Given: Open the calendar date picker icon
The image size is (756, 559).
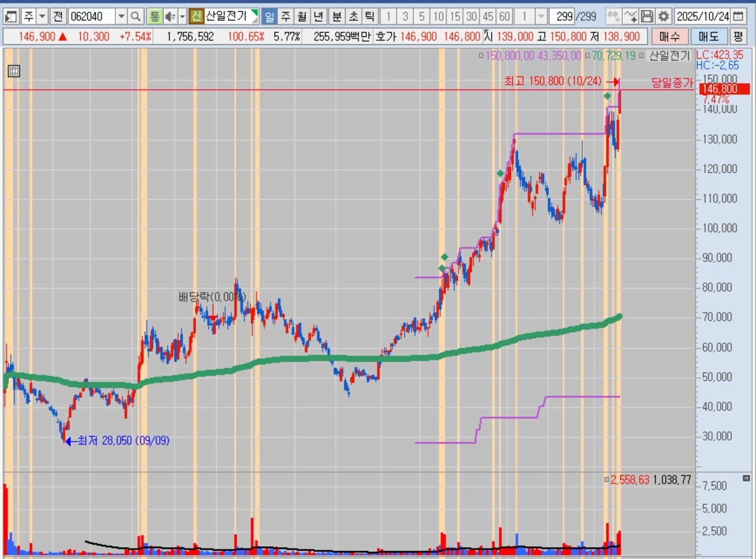Looking at the screenshot, I should (x=739, y=16).
